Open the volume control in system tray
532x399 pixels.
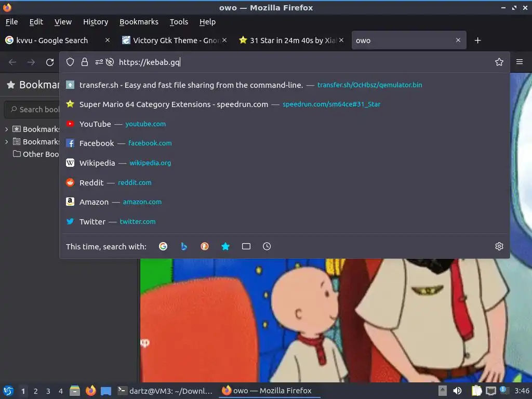[x=457, y=391]
